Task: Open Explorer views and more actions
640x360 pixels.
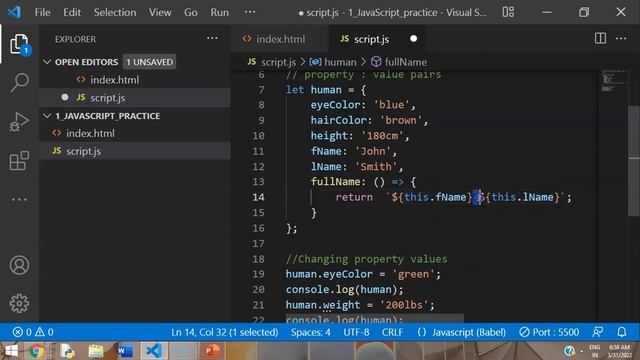Action: pyautogui.click(x=212, y=38)
